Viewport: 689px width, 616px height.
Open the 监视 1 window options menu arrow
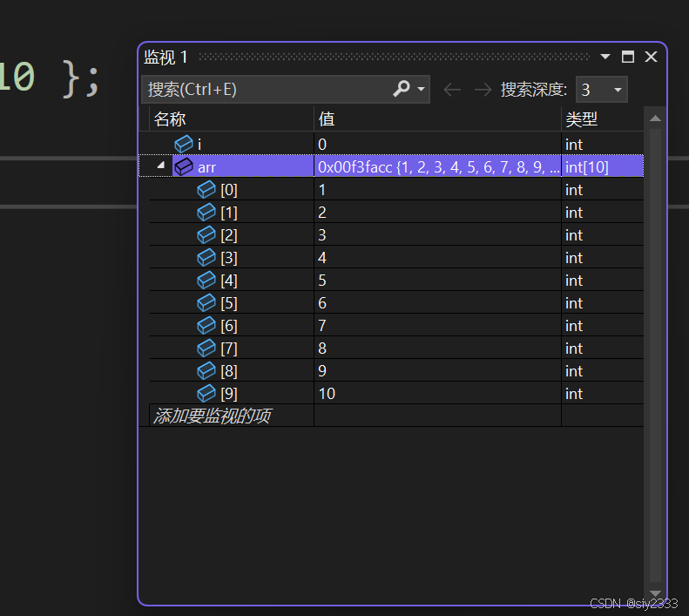tap(605, 57)
